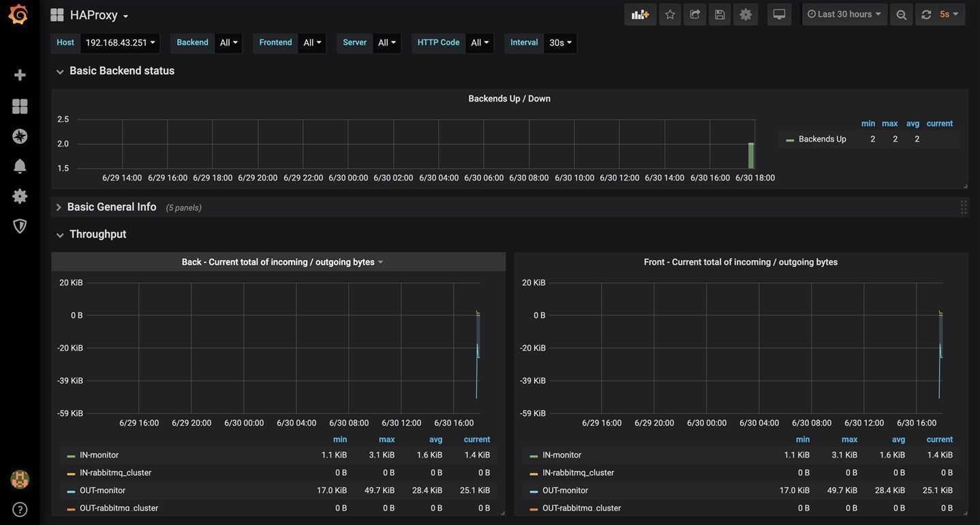Open the Backends Up / Down panel menu

click(509, 99)
